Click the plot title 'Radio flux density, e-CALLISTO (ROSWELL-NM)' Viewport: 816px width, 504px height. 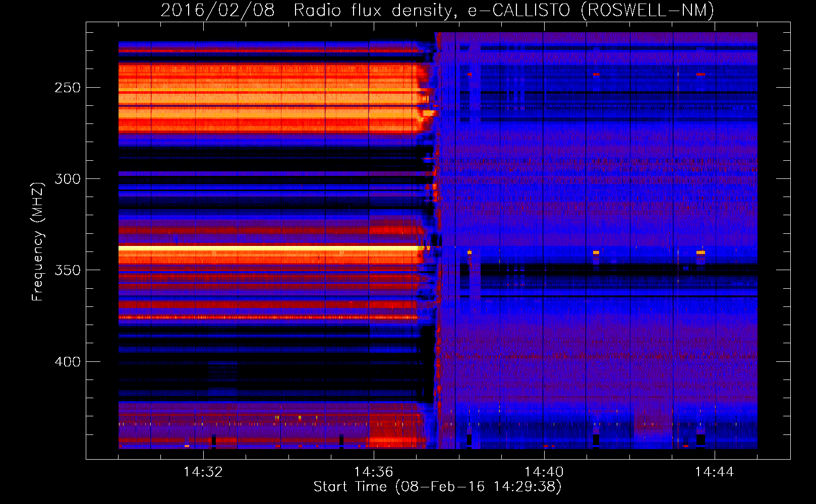[504, 10]
